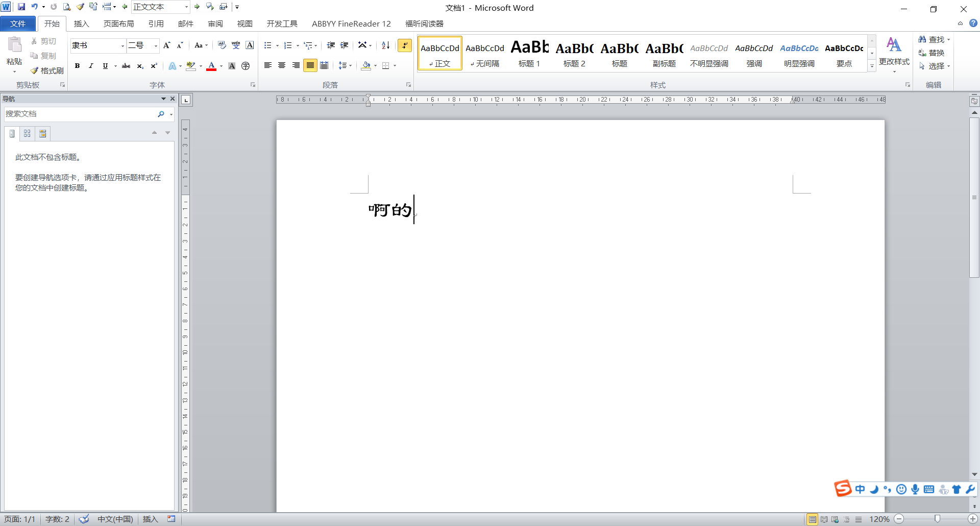Toggle Underline formatting
Screen dimensions: 980x526
pyautogui.click(x=105, y=66)
